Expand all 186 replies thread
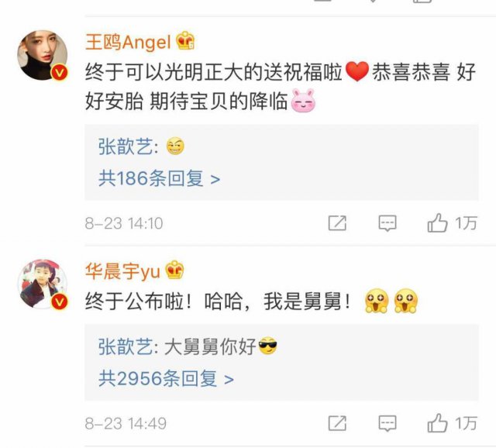Image resolution: width=496 pixels, height=448 pixels. click(159, 178)
